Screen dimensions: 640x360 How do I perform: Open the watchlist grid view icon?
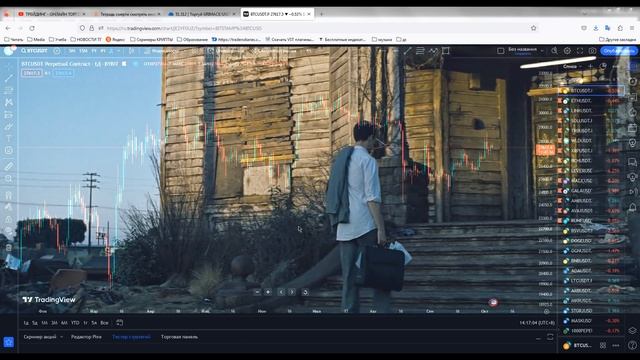click(x=603, y=345)
